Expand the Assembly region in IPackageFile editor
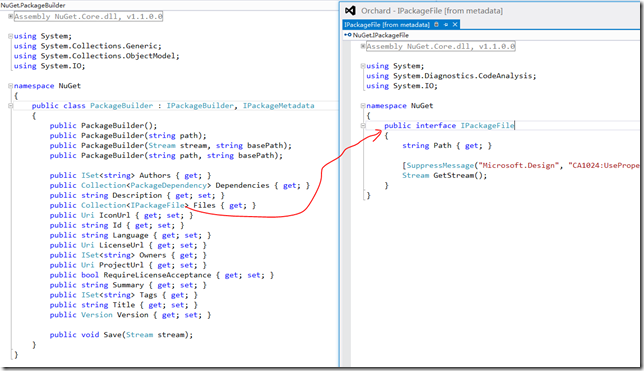 tap(363, 46)
